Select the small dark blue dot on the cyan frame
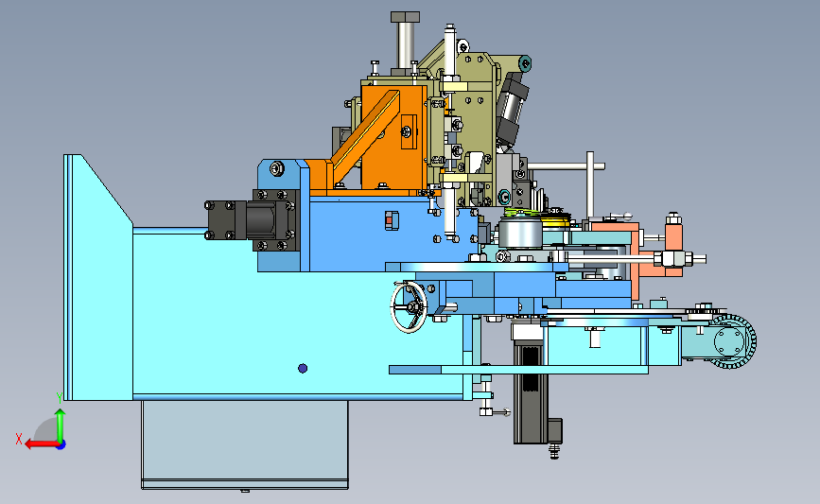Viewport: 820px width, 504px height. point(303,369)
